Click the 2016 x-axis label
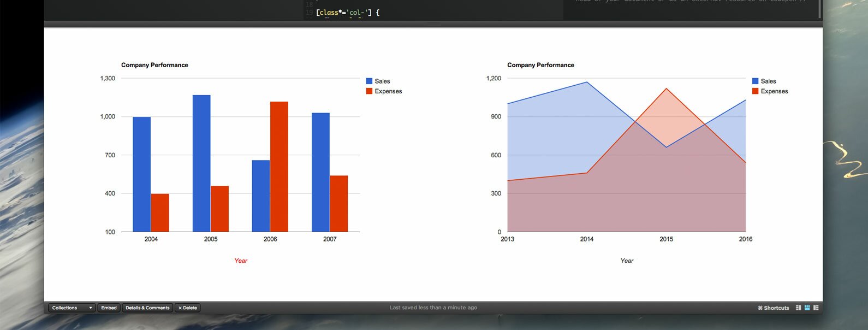 click(x=746, y=239)
